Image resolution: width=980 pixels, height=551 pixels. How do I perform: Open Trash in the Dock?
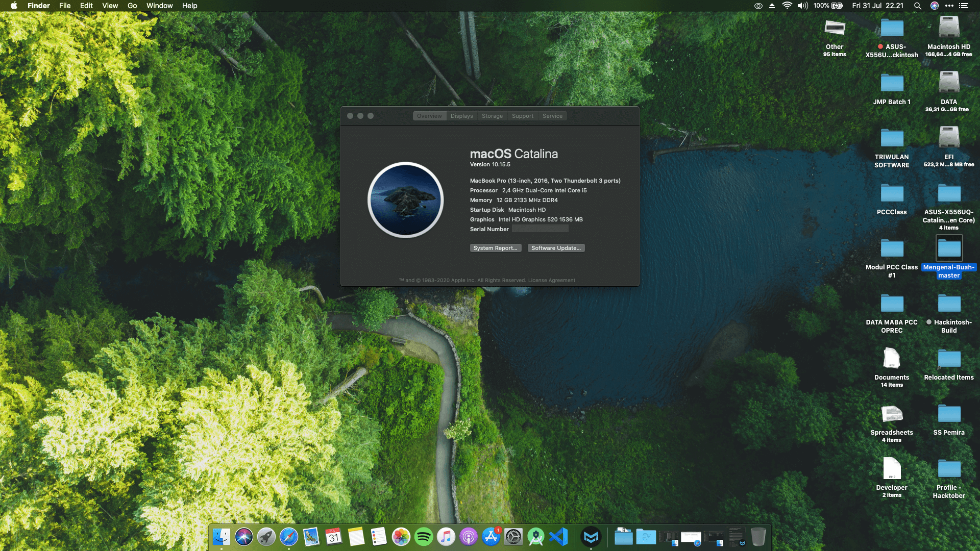point(758,537)
